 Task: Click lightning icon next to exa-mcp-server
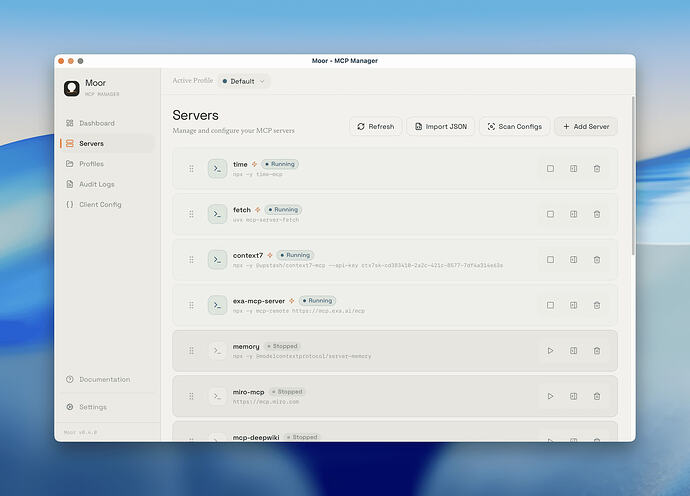point(291,301)
